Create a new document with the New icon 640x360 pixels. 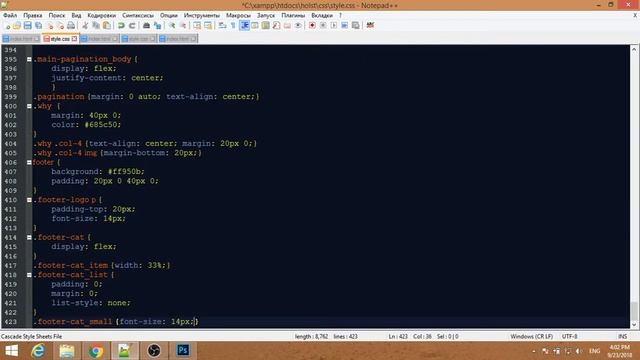[7, 25]
